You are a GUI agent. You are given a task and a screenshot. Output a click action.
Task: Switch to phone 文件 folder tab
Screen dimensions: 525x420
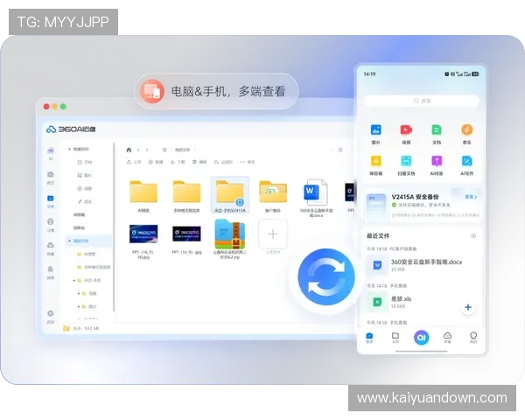[x=395, y=337]
